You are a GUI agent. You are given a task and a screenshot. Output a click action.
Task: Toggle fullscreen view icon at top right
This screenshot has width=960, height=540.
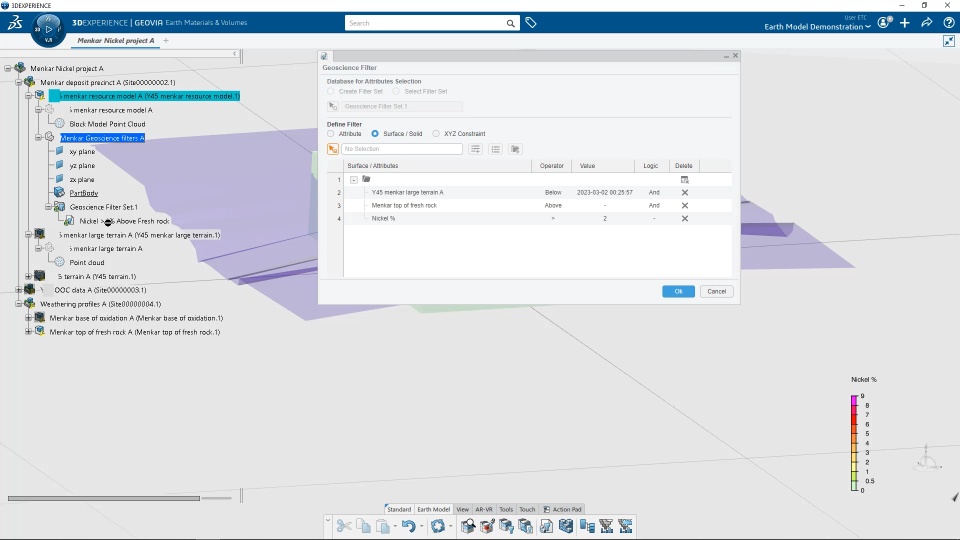tap(948, 41)
